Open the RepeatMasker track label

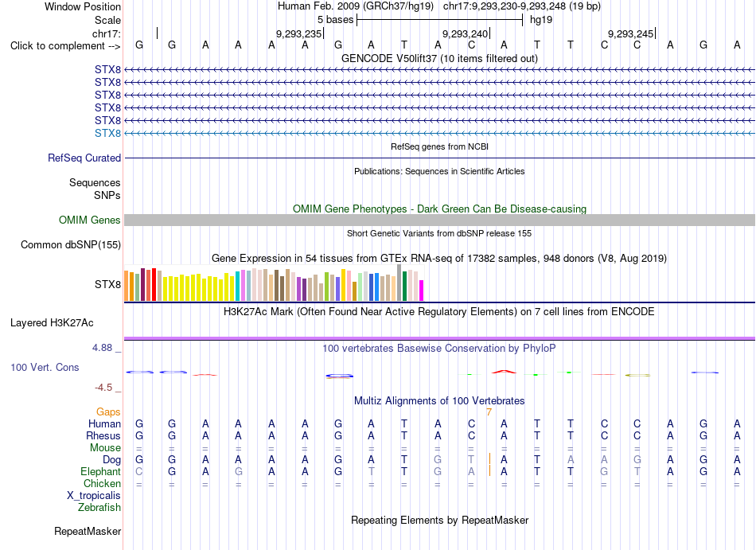(88, 532)
